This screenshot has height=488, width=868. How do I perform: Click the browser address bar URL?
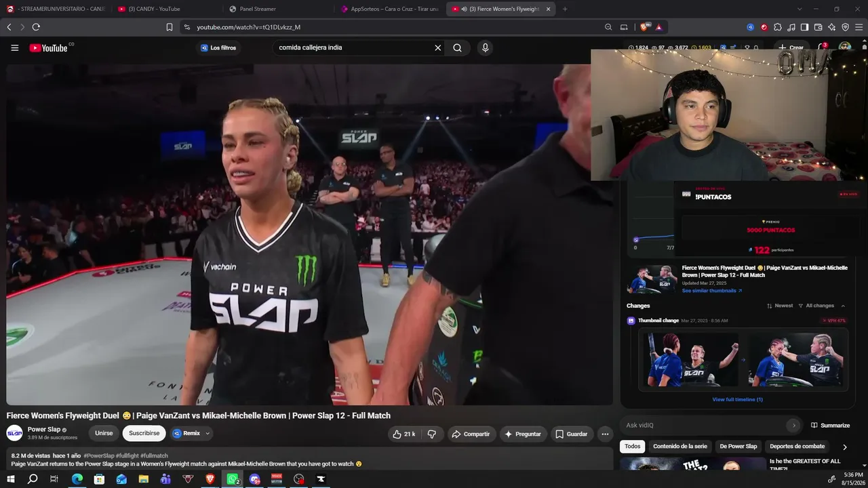[x=248, y=27]
